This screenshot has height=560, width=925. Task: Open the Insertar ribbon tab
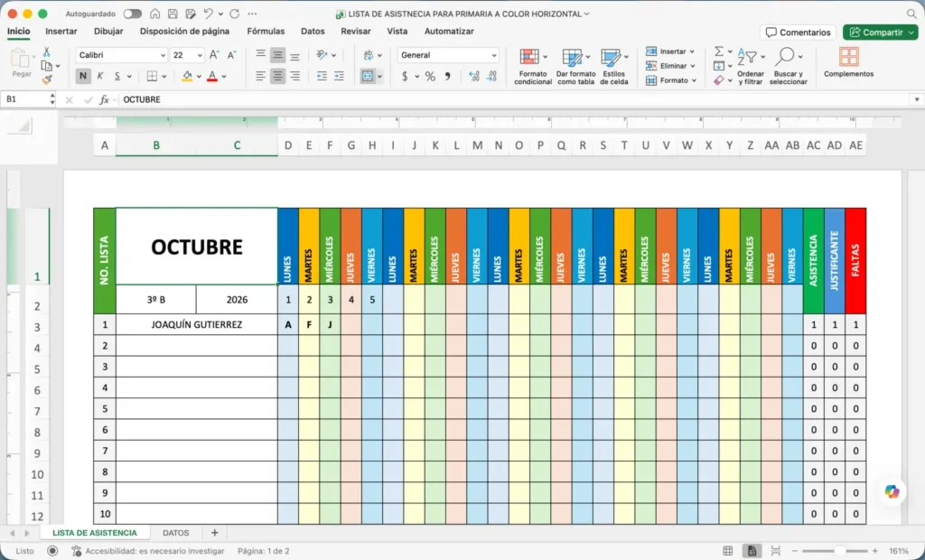(x=61, y=32)
